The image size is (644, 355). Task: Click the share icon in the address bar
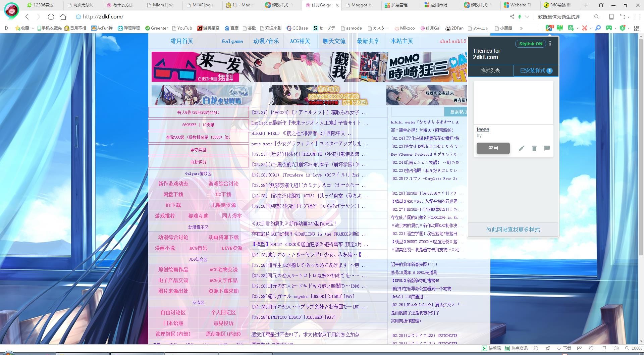click(512, 17)
